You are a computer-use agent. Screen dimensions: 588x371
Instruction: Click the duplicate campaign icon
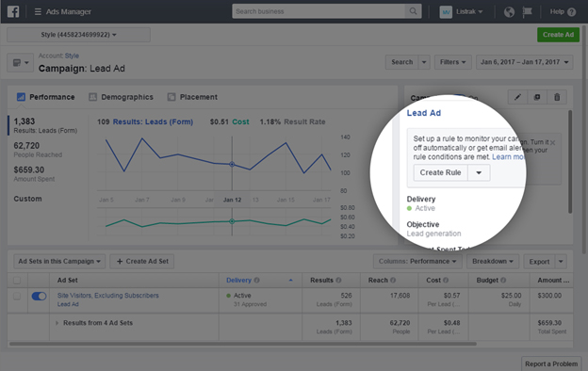tap(537, 97)
